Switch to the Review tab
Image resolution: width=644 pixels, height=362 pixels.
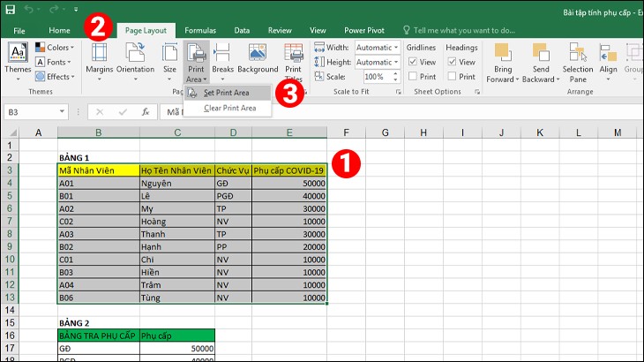[x=280, y=30]
